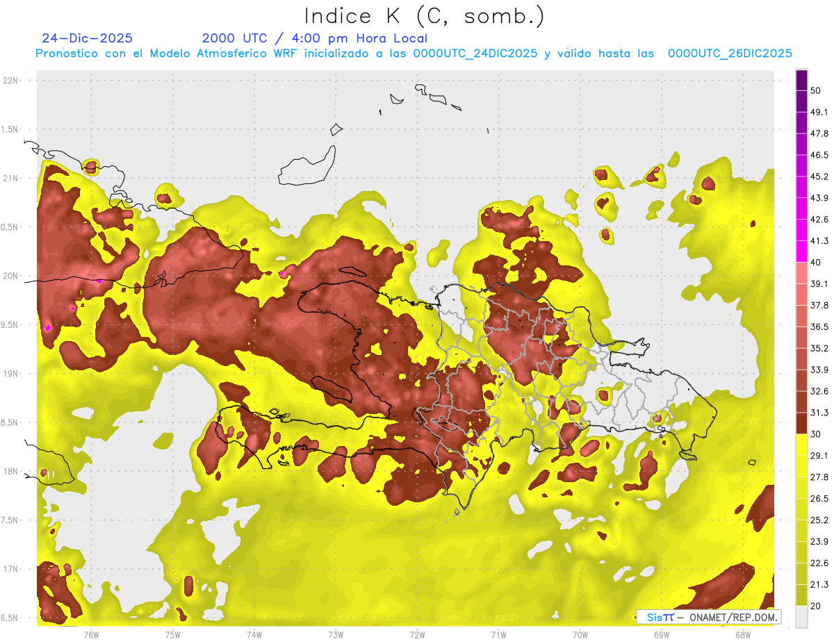Click the colorbar label "49.1"

click(819, 112)
